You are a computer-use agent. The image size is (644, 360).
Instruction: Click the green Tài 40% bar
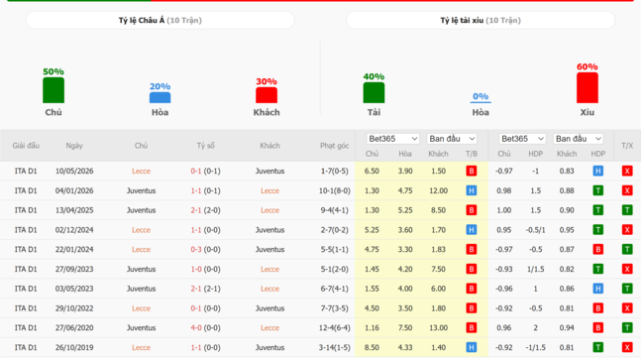[x=374, y=92]
